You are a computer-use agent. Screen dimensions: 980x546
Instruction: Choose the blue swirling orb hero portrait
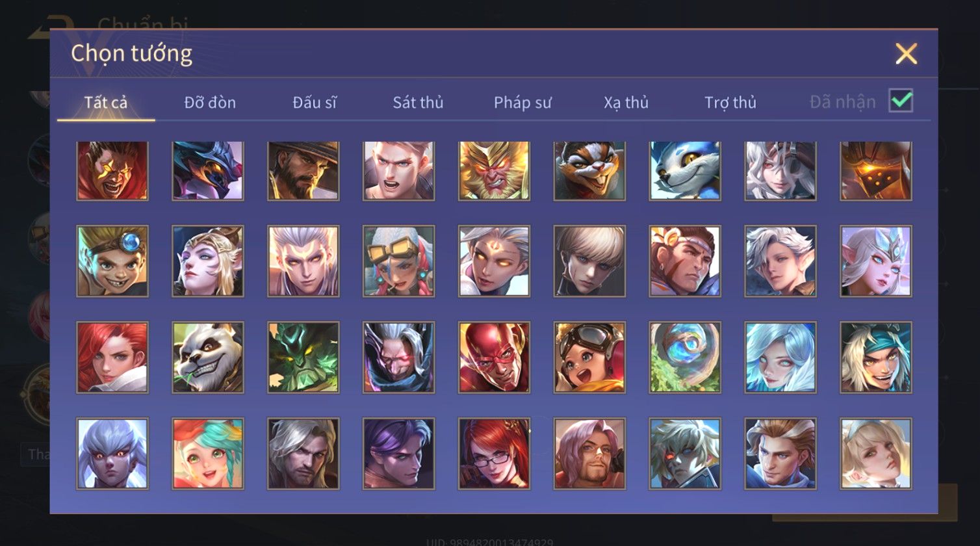[x=685, y=357]
